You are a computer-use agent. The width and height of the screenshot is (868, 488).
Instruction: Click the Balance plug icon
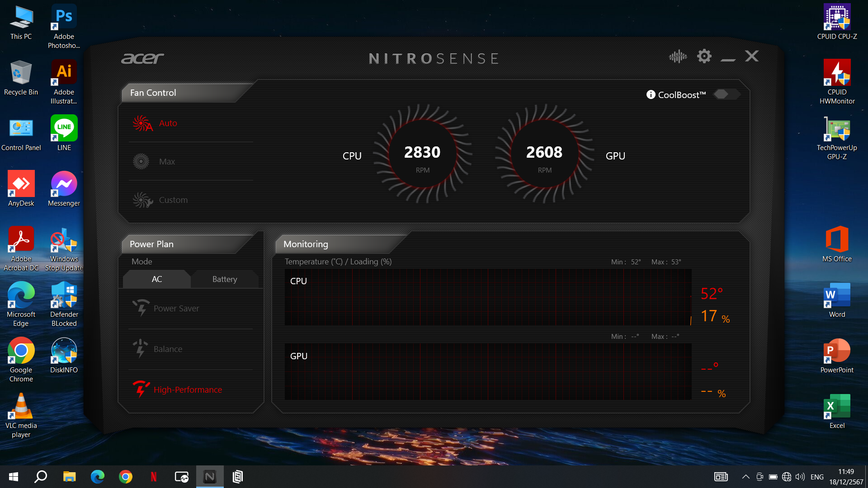point(140,348)
